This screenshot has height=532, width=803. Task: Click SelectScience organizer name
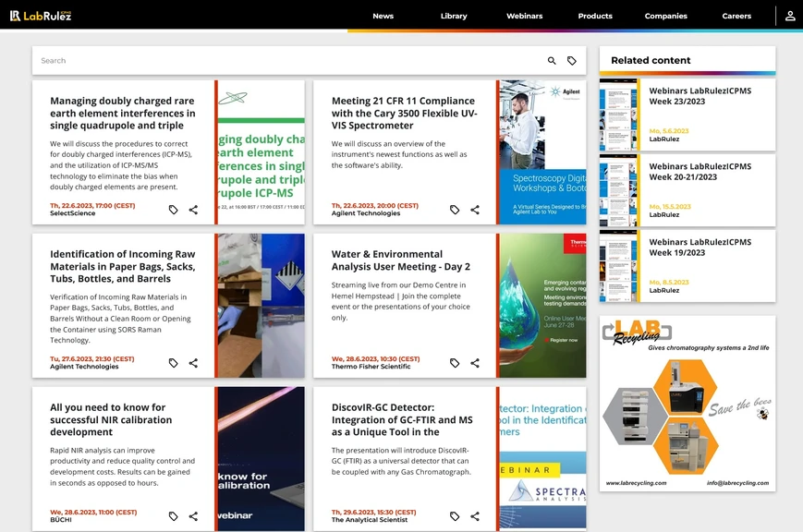[x=73, y=213]
